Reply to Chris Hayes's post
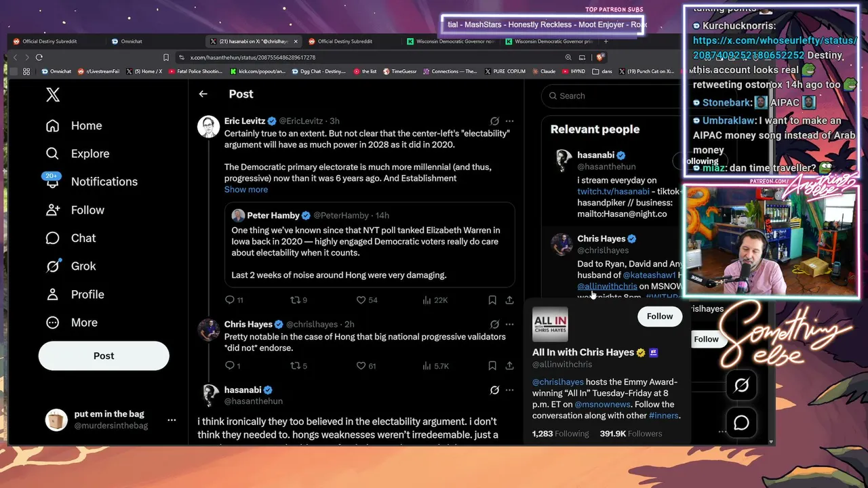The width and height of the screenshot is (868, 488). tap(233, 366)
